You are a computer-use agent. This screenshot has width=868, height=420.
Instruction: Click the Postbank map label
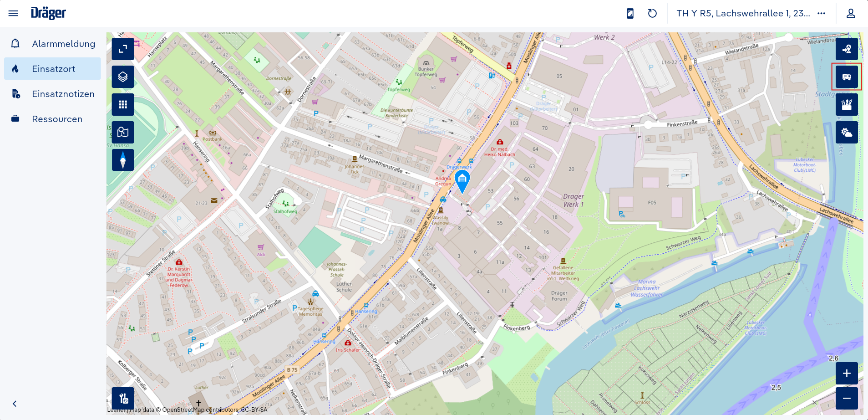(x=213, y=139)
